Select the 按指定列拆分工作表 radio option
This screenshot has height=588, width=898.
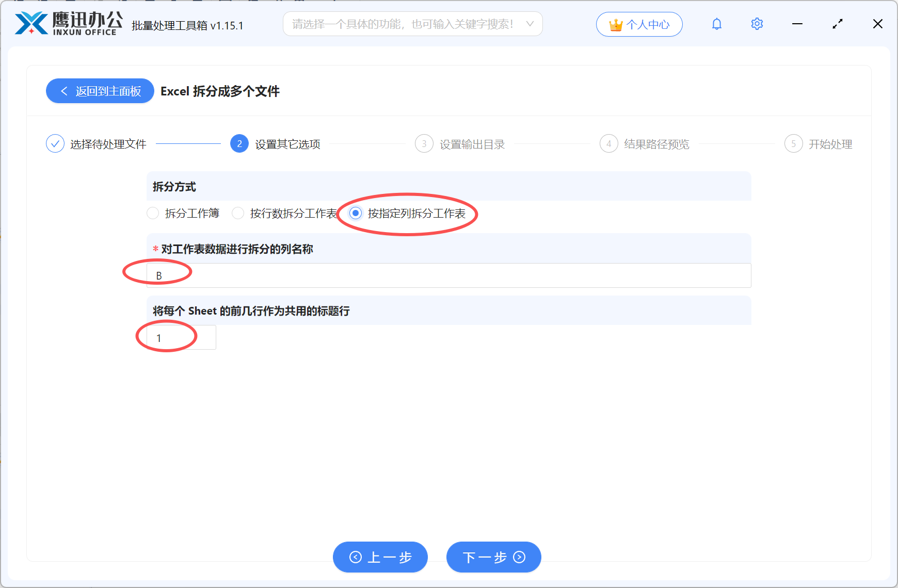pyautogui.click(x=355, y=213)
